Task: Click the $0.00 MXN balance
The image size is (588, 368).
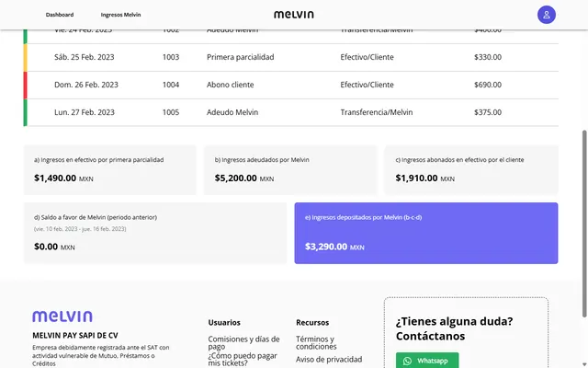Action: tap(54, 247)
